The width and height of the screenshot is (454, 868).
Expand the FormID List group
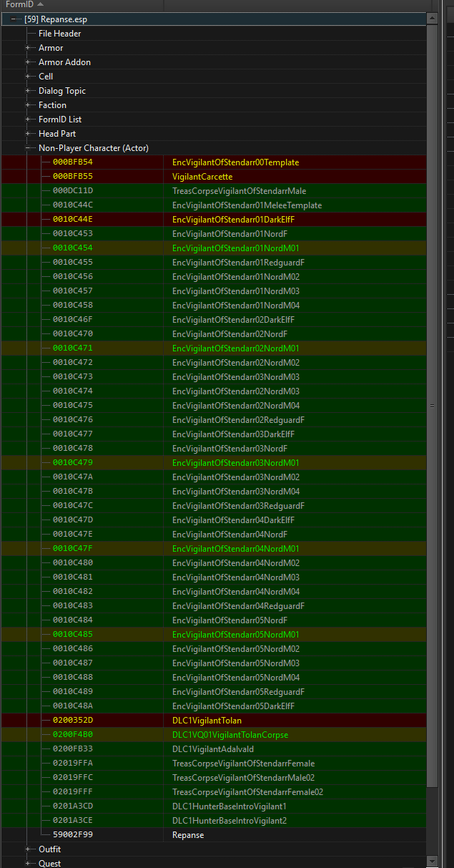coord(29,120)
